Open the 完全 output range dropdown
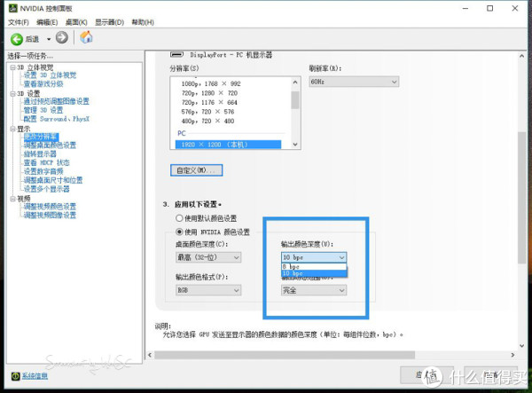This screenshot has height=393, width=532. point(314,290)
